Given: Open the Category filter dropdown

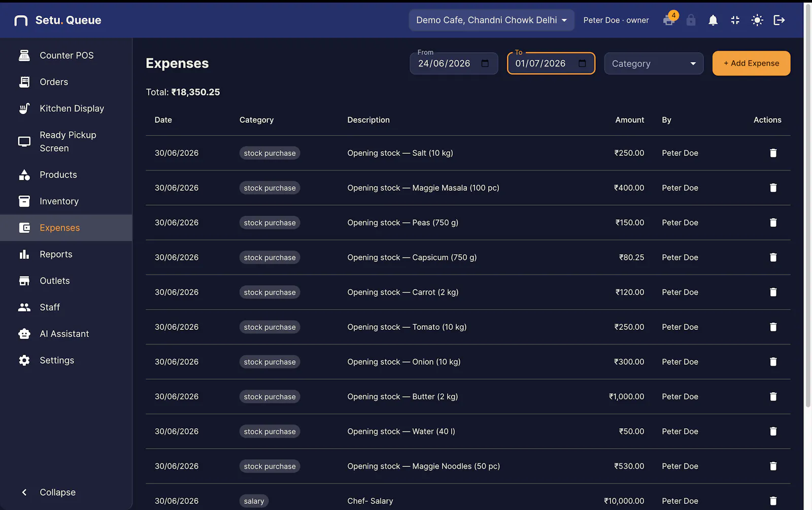Looking at the screenshot, I should pos(654,63).
